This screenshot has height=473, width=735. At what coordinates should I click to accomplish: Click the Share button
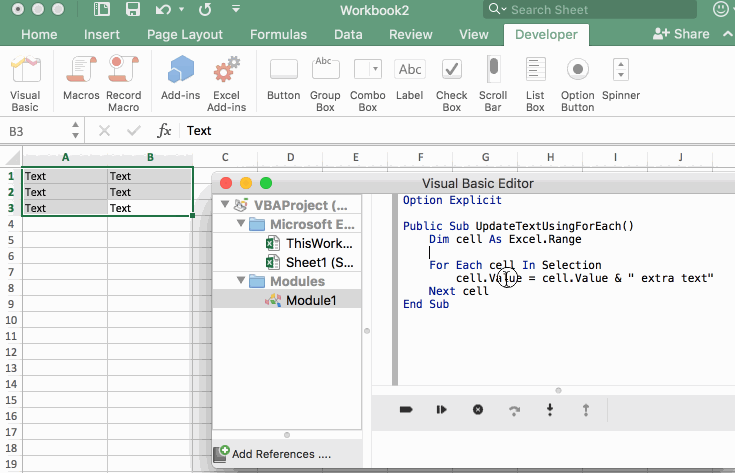(681, 34)
